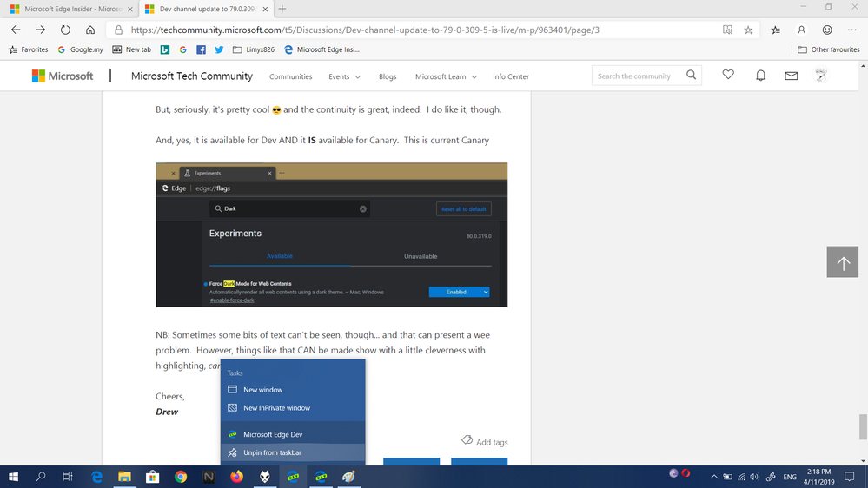
Task: Open the Facebook bookmark
Action: point(201,49)
